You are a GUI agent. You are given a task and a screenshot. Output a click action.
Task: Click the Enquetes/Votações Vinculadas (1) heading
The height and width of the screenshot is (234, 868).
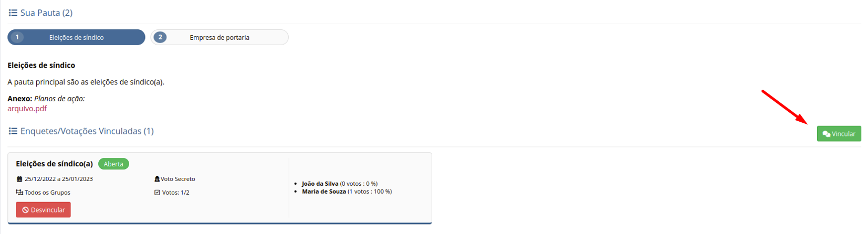(x=87, y=131)
